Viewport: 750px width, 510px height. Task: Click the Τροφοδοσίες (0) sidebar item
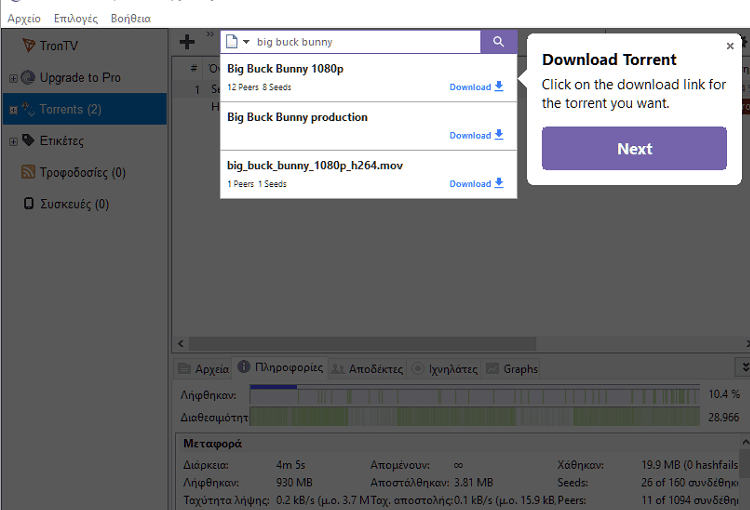[x=82, y=172]
